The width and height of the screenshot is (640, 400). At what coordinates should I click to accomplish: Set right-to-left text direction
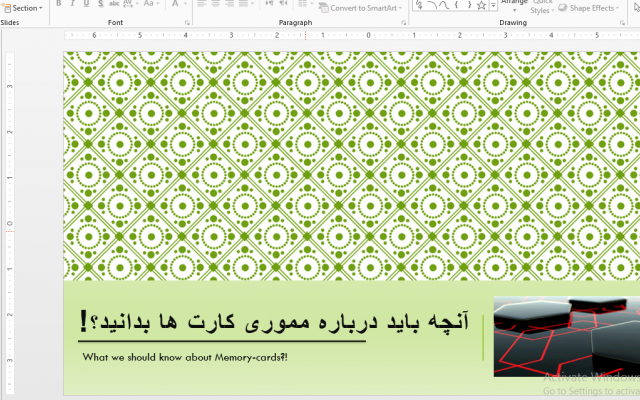[x=283, y=4]
